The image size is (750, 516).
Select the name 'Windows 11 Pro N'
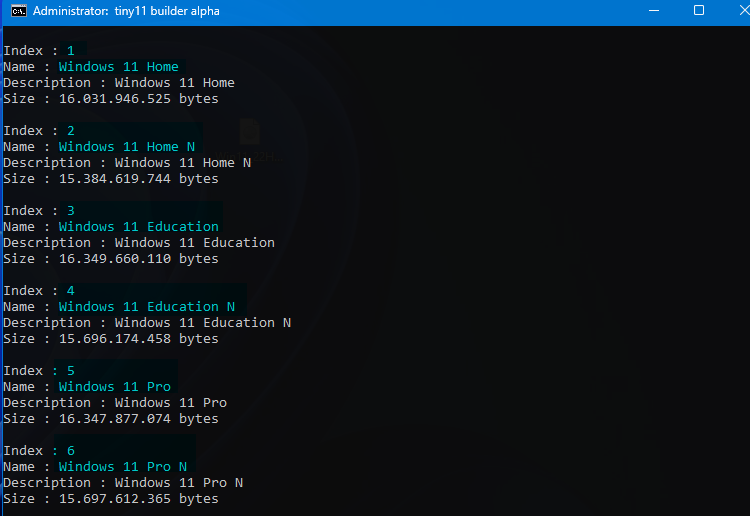coord(123,466)
